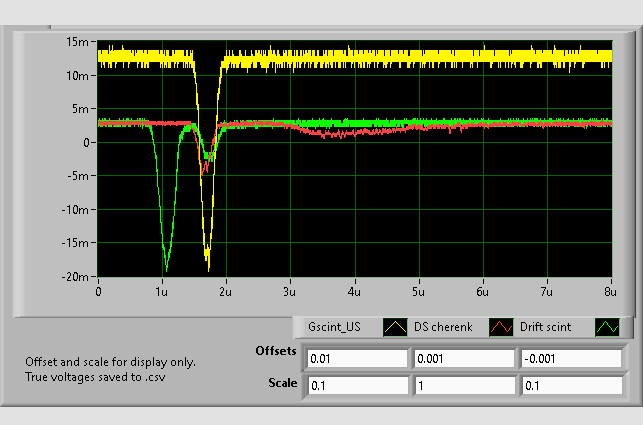The width and height of the screenshot is (643, 425).
Task: Focus the Scale field showing 1
Action: tap(463, 384)
